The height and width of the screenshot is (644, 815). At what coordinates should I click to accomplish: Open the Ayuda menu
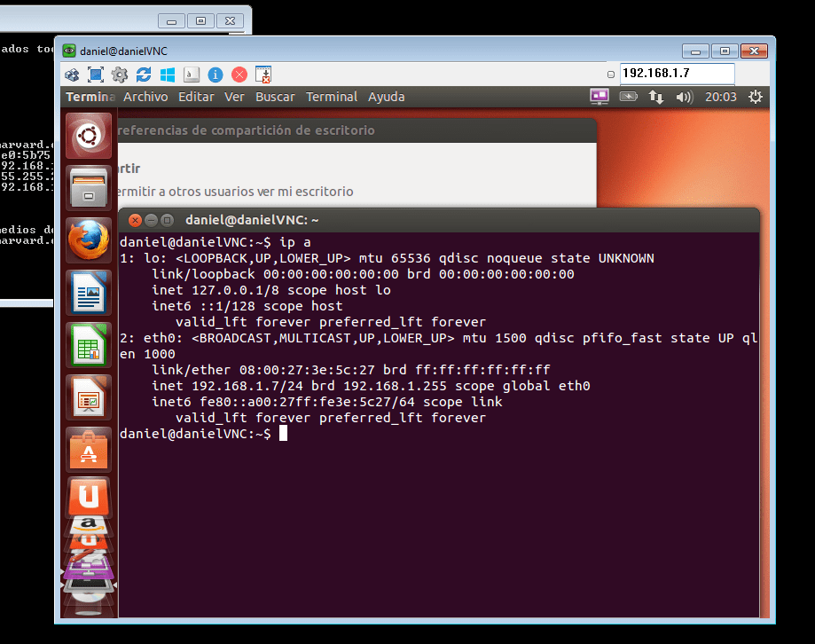tap(387, 97)
